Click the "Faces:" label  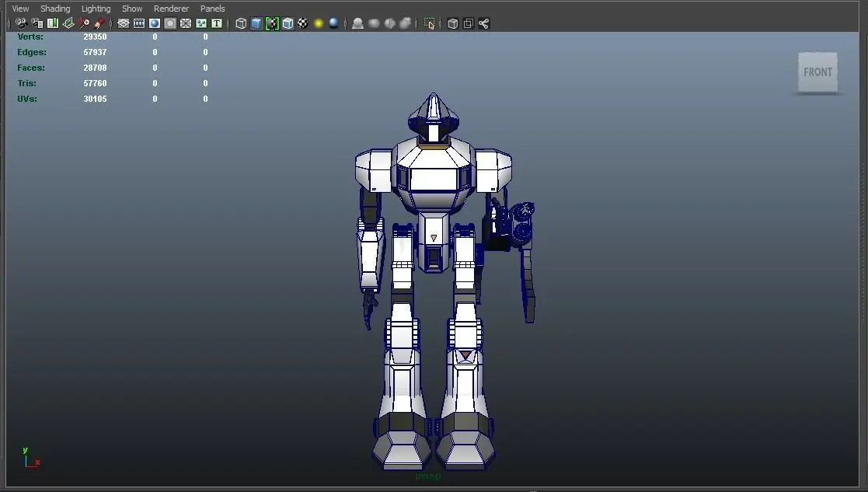click(x=31, y=68)
